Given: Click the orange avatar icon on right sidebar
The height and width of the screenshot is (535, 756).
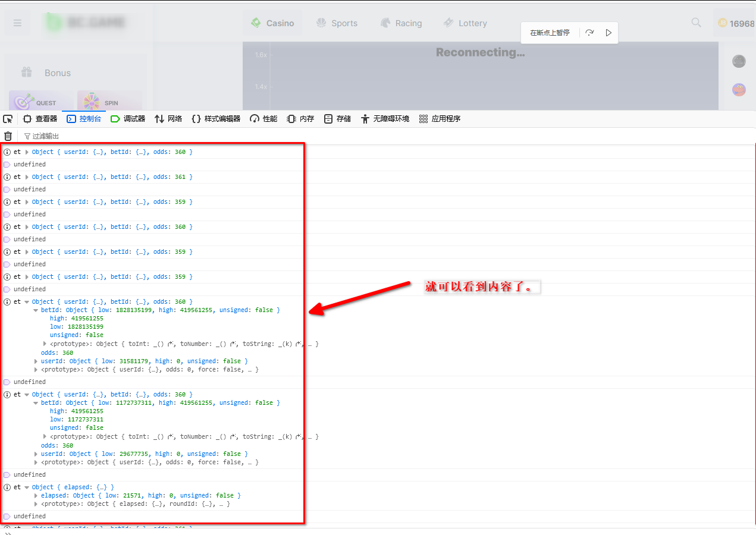Looking at the screenshot, I should click(739, 90).
